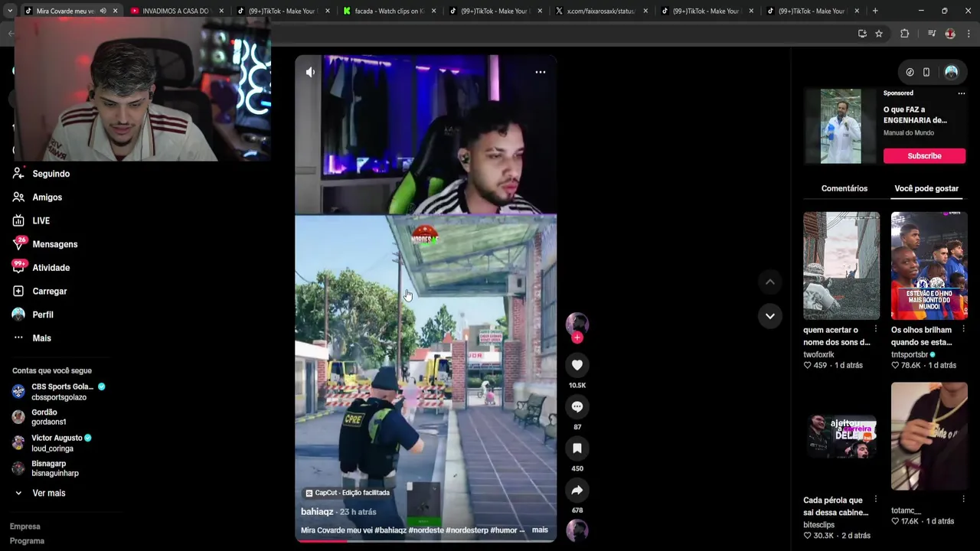Close the Mira Covarde TikTok tab

(115, 11)
